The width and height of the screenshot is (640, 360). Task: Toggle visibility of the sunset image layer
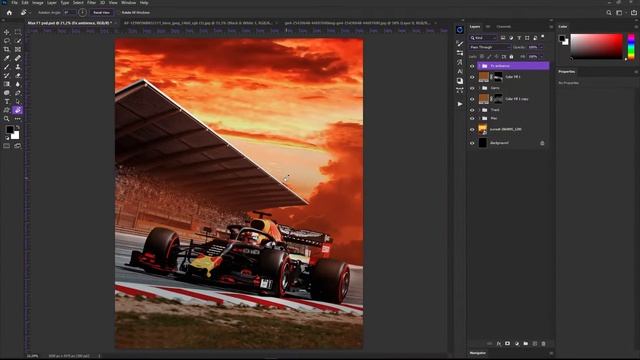(x=472, y=129)
